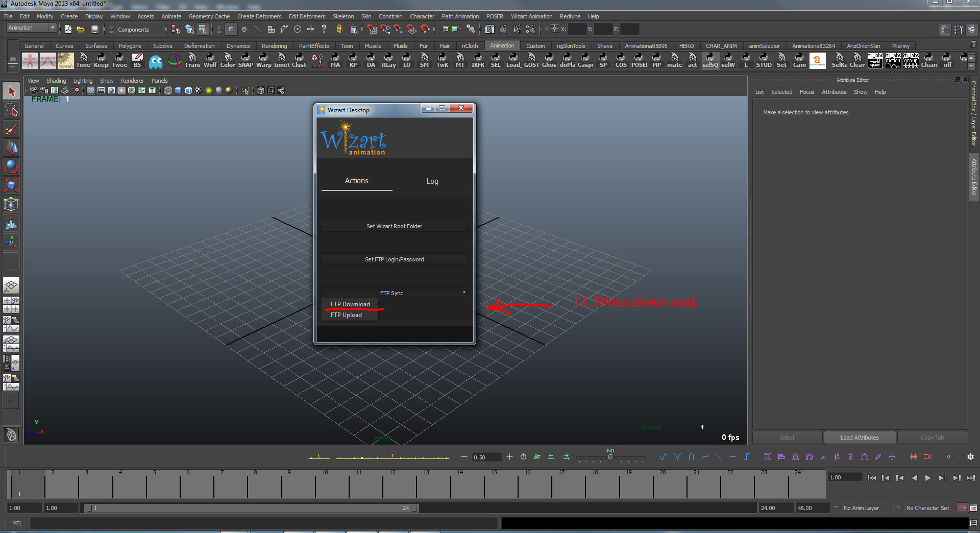Choose FTP Download from the list
The width and height of the screenshot is (980, 533).
350,304
